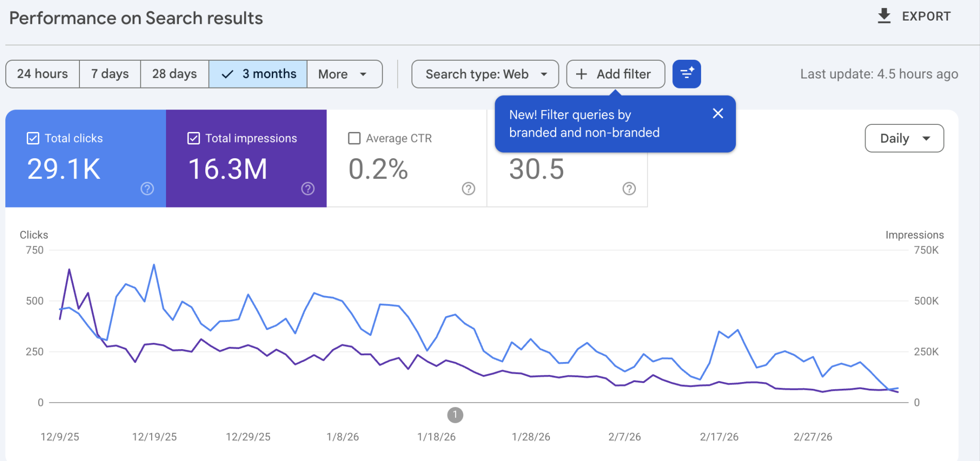Screen dimensions: 980x461
Task: Click the Clicks axis title
Action: coord(34,235)
